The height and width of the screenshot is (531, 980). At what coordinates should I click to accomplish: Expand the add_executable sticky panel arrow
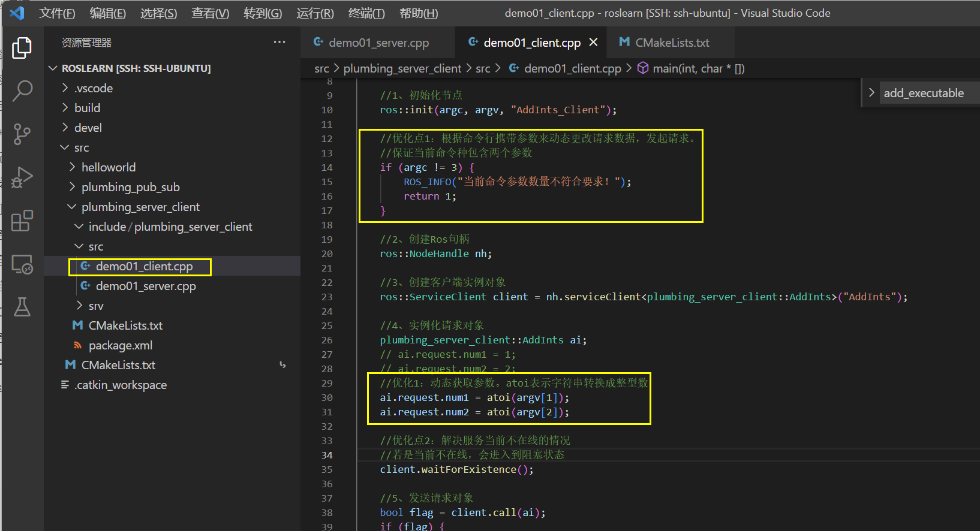(x=871, y=93)
